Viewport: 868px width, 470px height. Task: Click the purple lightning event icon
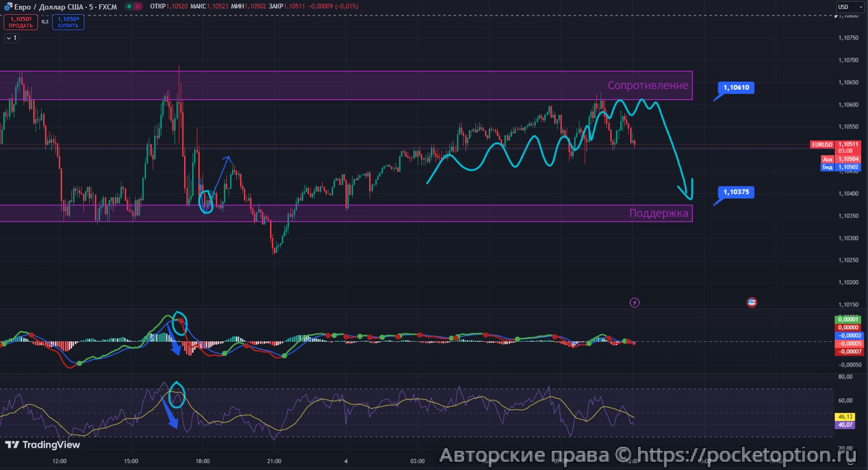pyautogui.click(x=635, y=302)
